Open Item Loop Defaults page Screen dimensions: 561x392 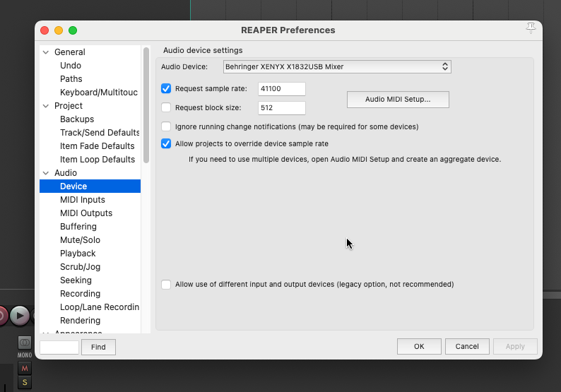pyautogui.click(x=98, y=160)
